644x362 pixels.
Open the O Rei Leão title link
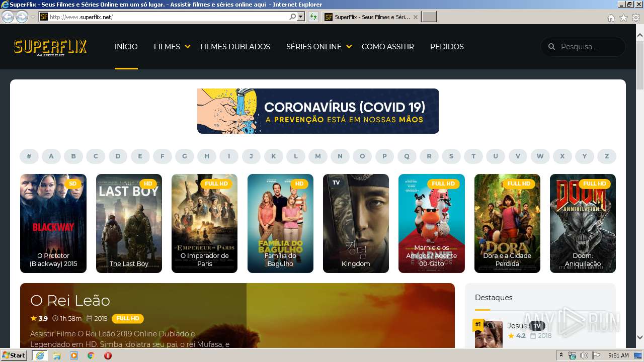point(70,300)
